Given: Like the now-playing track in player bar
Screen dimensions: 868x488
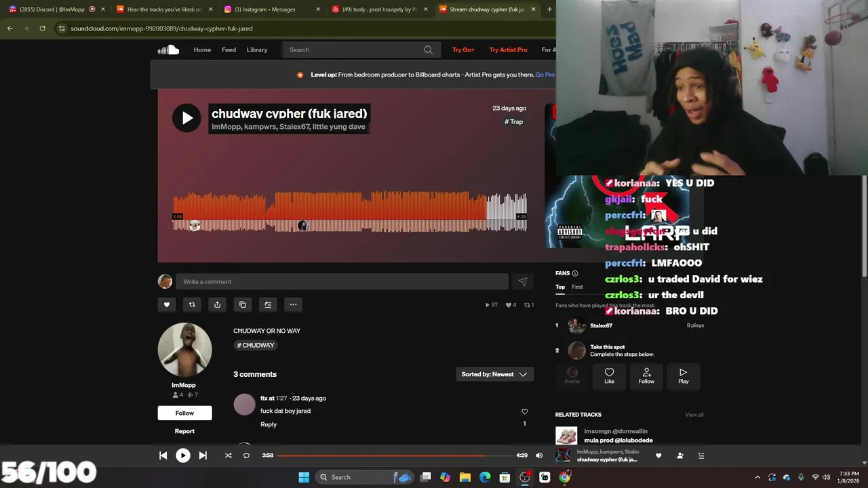Looking at the screenshot, I should [x=658, y=455].
